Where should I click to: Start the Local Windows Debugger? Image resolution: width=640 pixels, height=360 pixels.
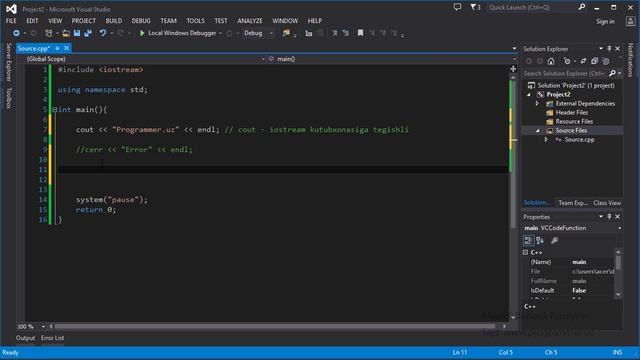point(178,33)
